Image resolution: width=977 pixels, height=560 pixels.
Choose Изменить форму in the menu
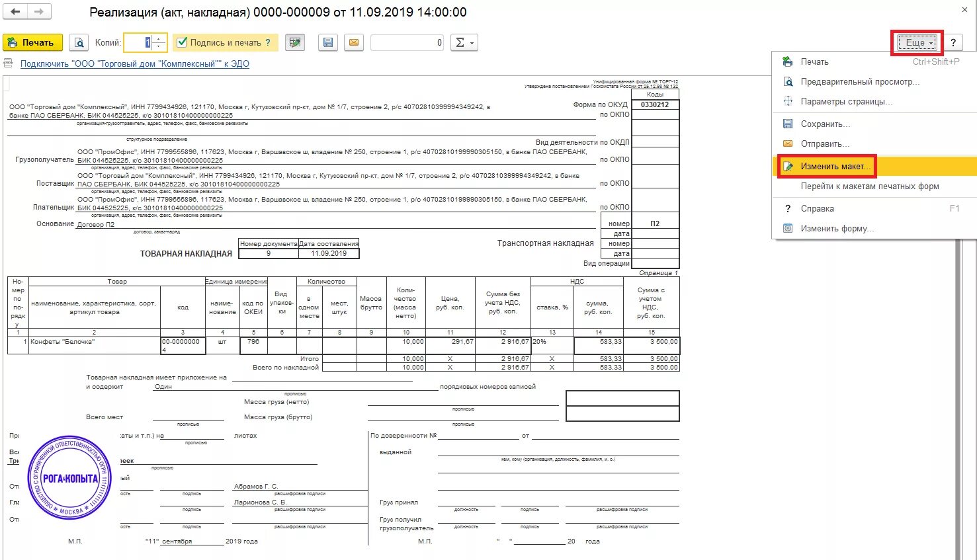873,228
